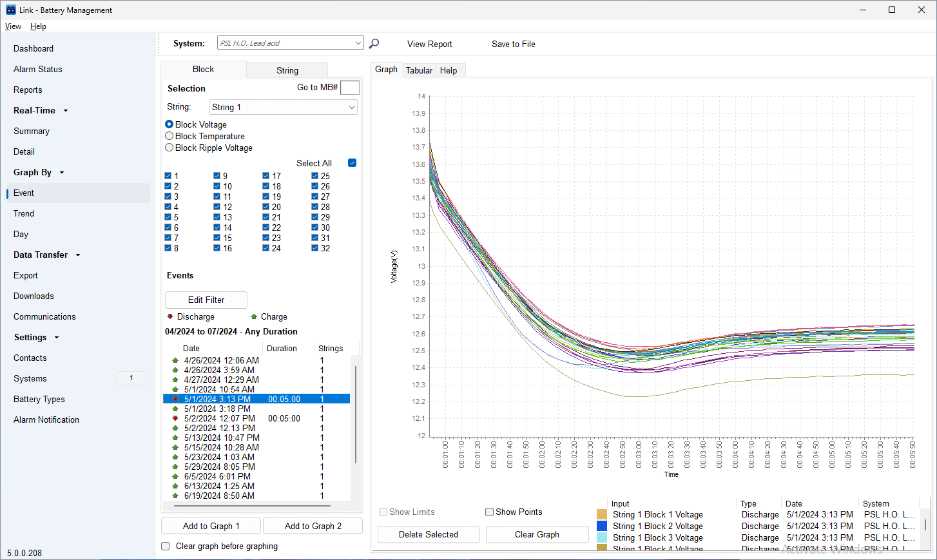Click the search magnifier beside the System dropdown
Screen dimensions: 937x560
click(x=374, y=43)
